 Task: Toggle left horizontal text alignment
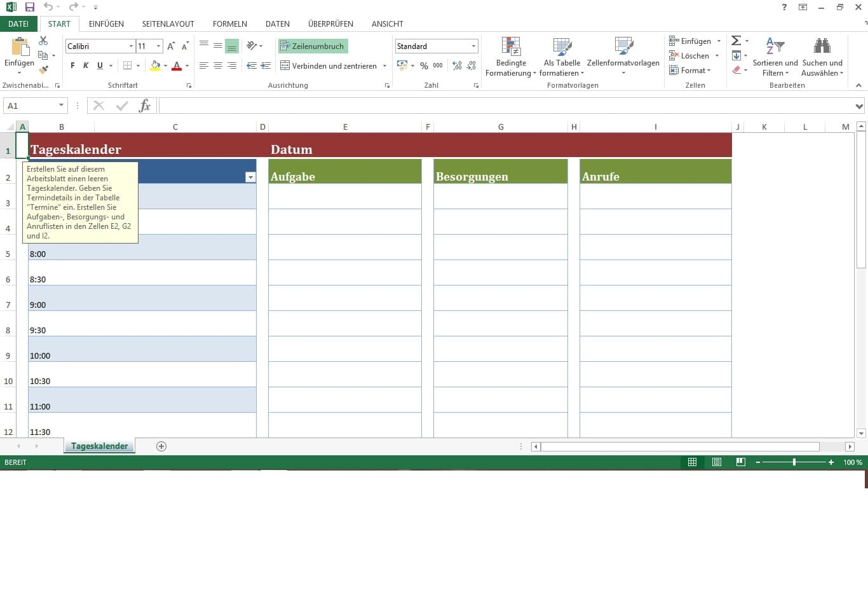point(204,65)
